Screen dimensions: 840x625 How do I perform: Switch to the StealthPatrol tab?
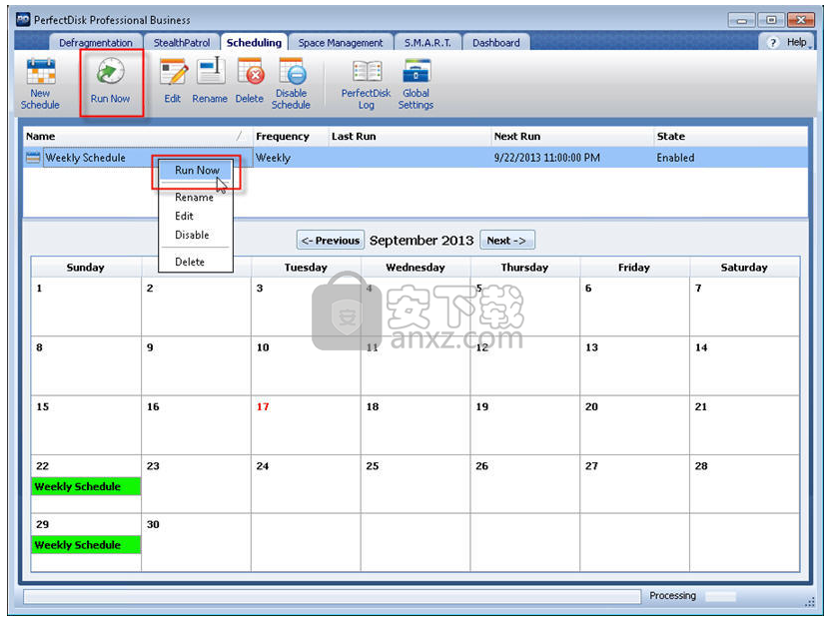[x=182, y=43]
